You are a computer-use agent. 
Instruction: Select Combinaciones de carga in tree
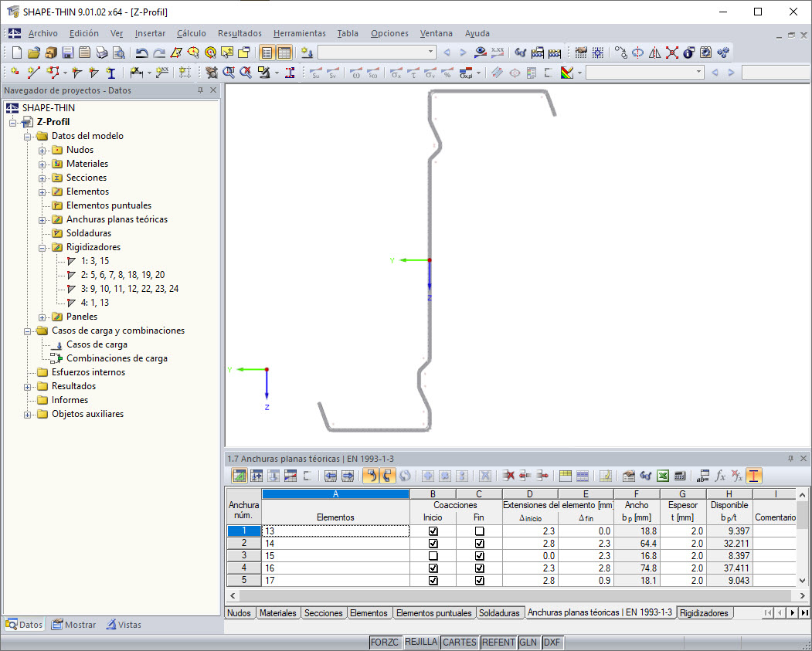click(x=117, y=358)
